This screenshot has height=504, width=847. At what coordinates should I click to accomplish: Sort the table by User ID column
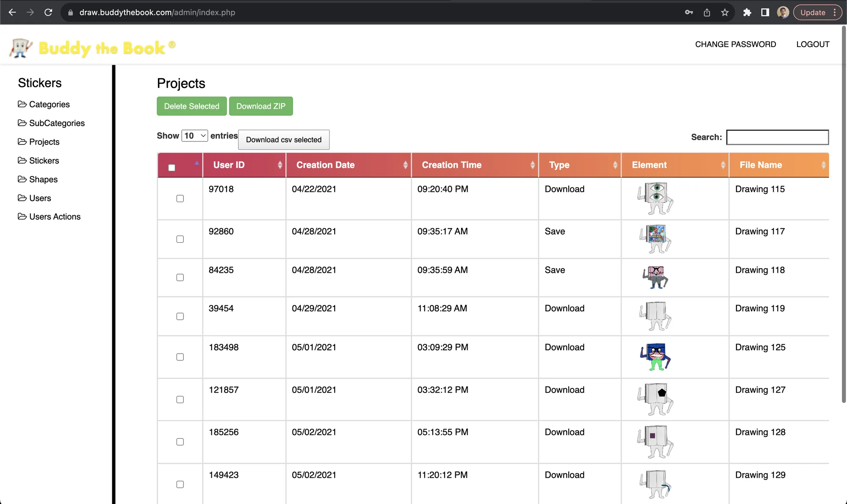click(244, 165)
